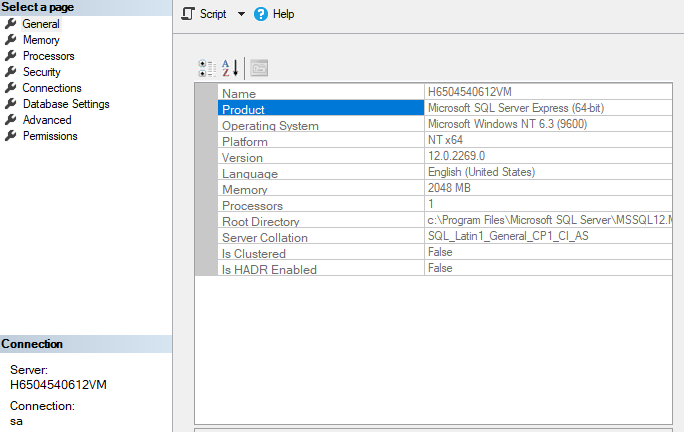Click the wrench icon beside Processors
Screen dimensions: 684x432
10,56
